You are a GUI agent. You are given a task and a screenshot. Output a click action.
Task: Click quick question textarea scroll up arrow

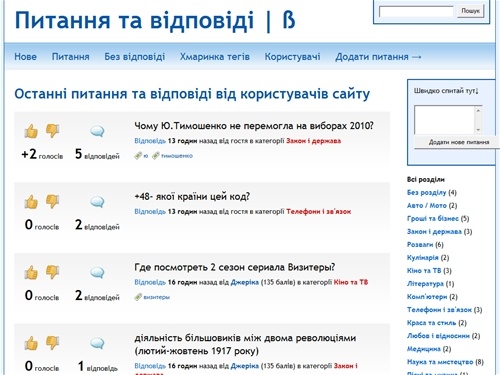coord(478,110)
